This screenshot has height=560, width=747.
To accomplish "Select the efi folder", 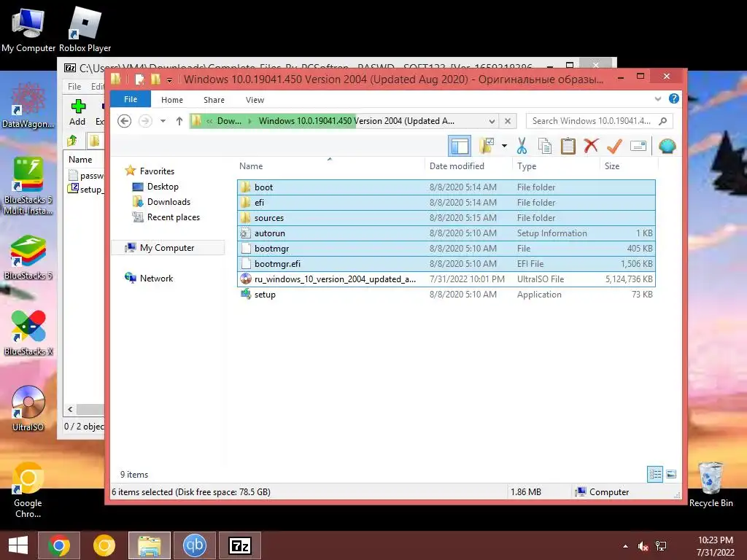I will [446, 203].
